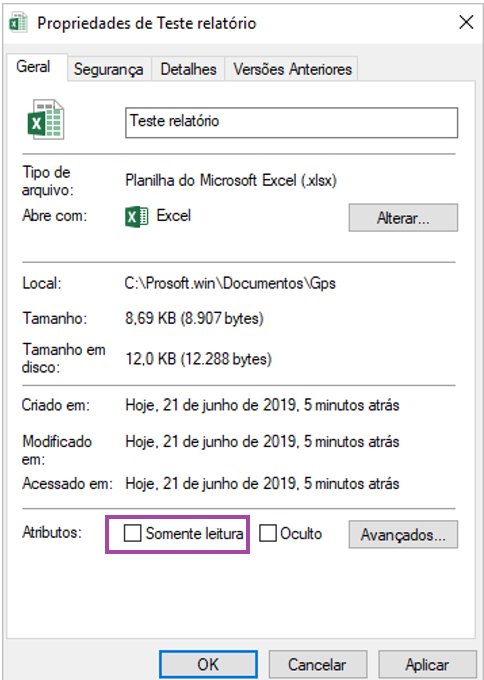Switch to the Segurança tab
The height and width of the screenshot is (680, 484).
(108, 69)
